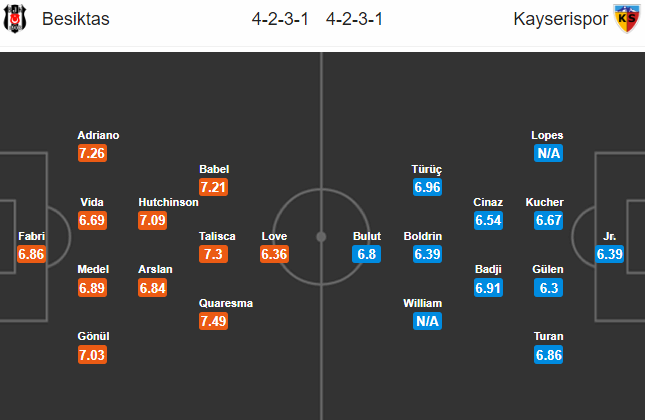Click Gönül player name label
The image size is (645, 420).
pos(93,336)
